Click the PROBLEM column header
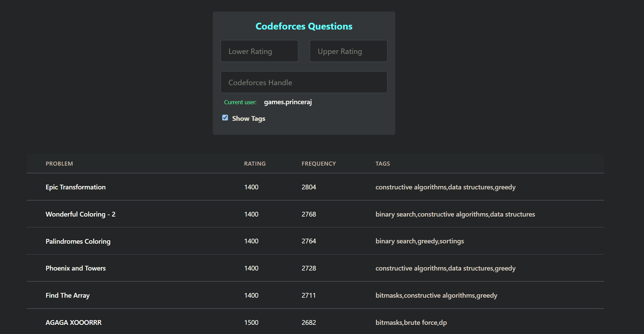Viewport: 644px width, 334px height. click(59, 164)
